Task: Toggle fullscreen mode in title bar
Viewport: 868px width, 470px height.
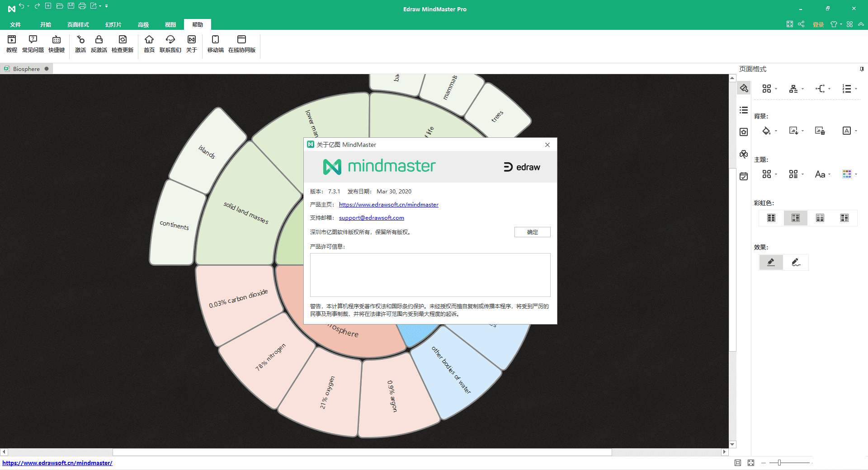Action: [x=789, y=24]
